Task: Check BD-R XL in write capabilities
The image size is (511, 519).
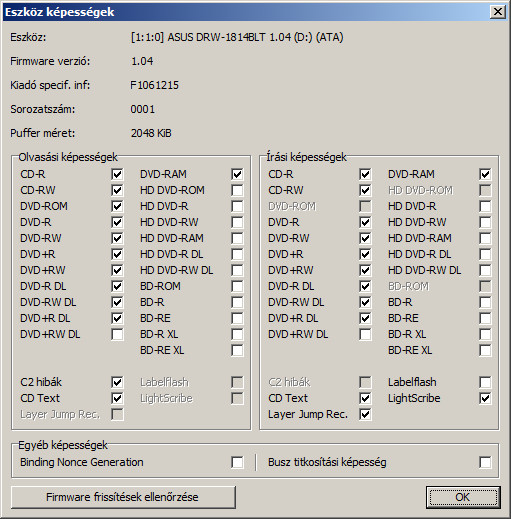Action: click(485, 334)
